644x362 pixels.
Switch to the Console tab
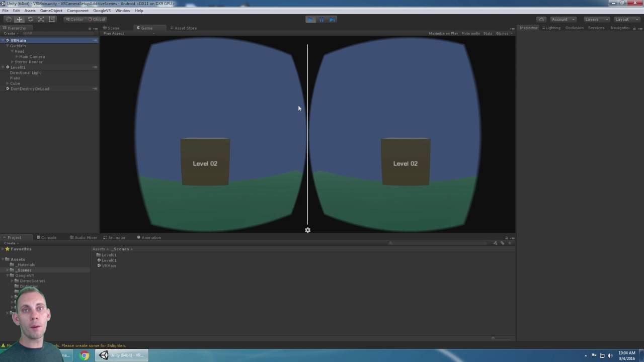pyautogui.click(x=46, y=237)
